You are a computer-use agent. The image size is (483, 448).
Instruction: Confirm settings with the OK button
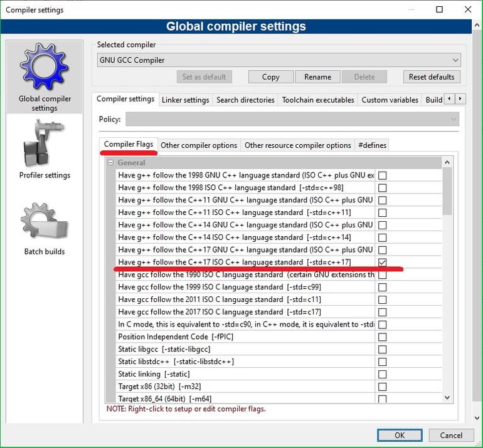(400, 435)
